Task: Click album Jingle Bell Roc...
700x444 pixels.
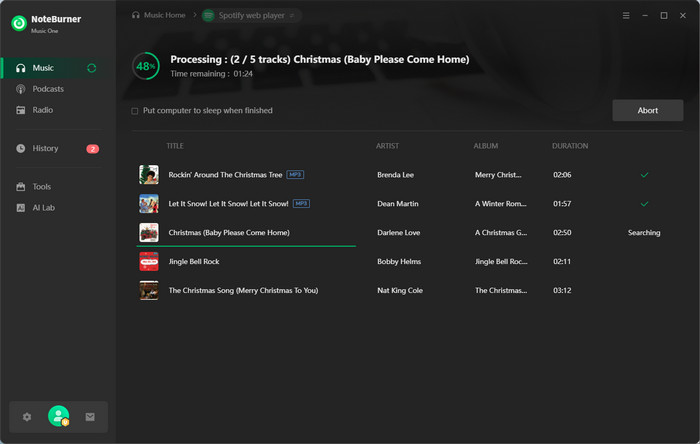Action: pos(501,261)
